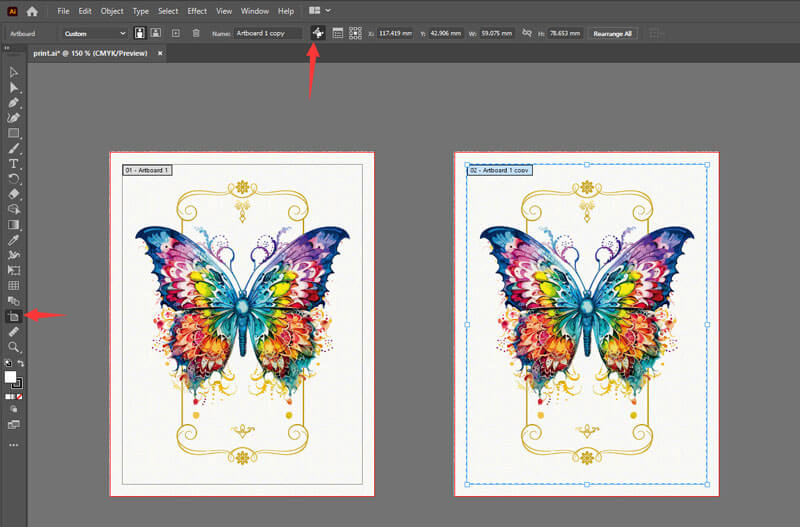Select the 02 - Artboard 1 copy label
The width and height of the screenshot is (800, 527).
click(499, 170)
